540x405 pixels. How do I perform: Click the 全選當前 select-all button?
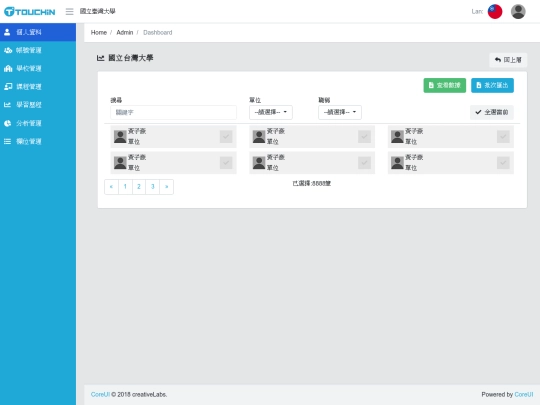click(492, 112)
